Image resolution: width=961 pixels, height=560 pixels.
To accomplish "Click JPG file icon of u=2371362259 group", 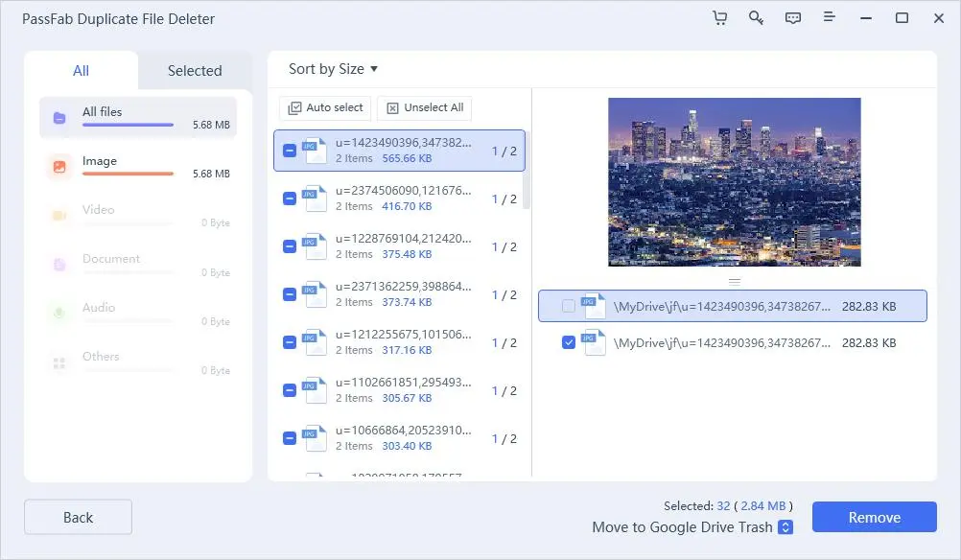I will [315, 294].
